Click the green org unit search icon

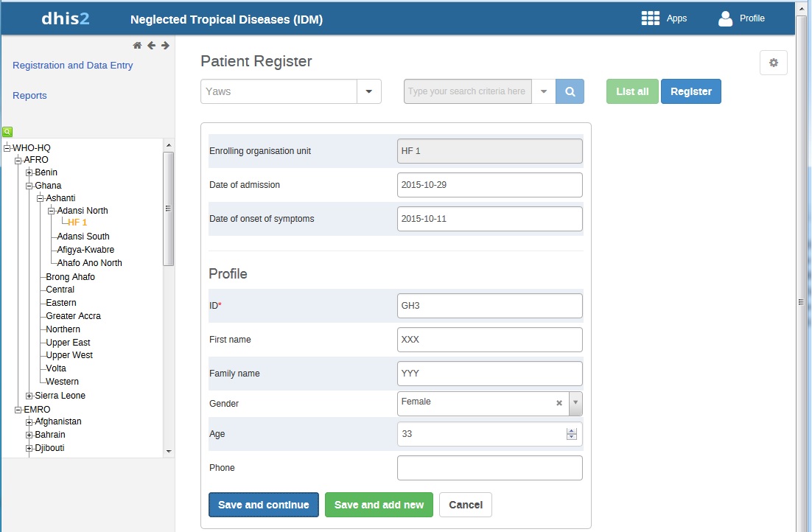coord(7,132)
